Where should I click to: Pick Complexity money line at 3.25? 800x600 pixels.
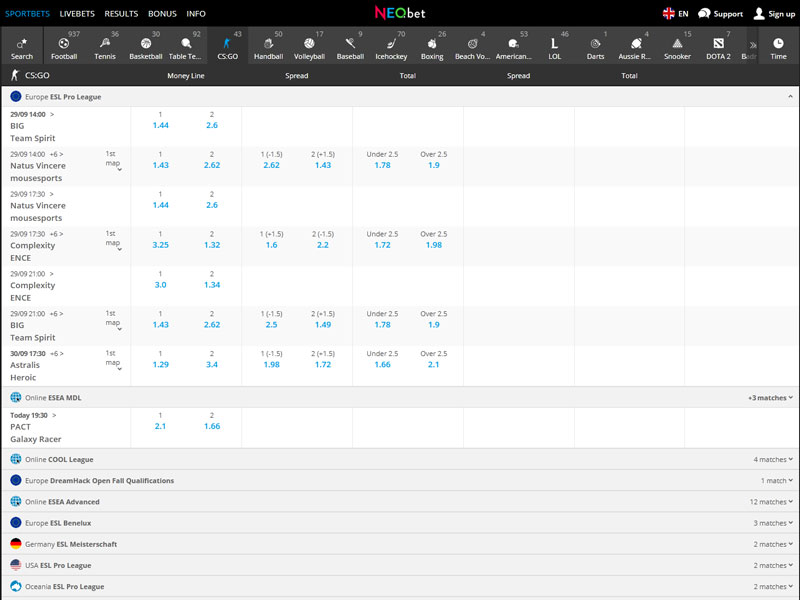coord(160,245)
